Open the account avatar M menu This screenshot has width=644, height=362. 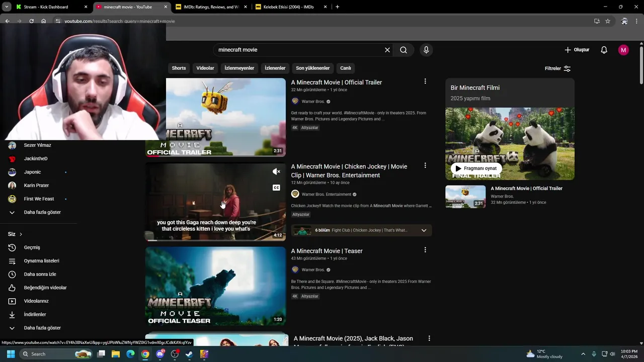point(623,50)
